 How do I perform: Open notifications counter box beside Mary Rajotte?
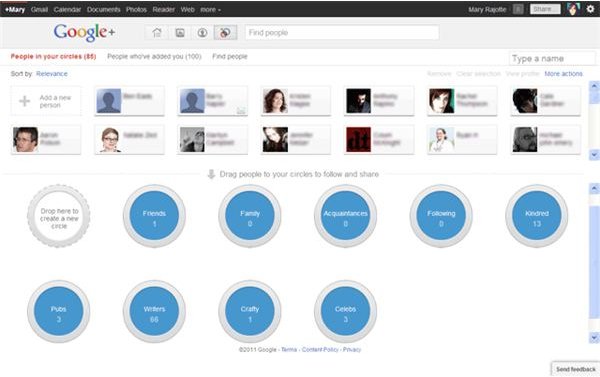(x=518, y=9)
